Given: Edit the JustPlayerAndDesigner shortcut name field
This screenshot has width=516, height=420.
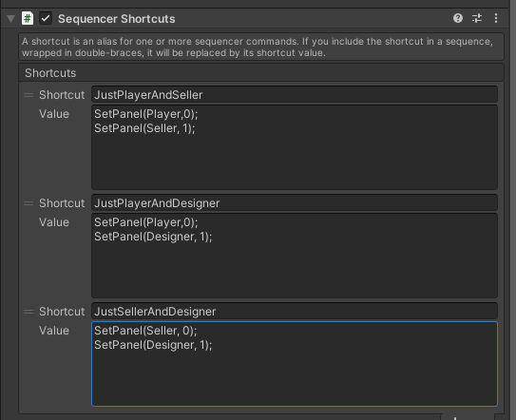Looking at the screenshot, I should coord(295,203).
